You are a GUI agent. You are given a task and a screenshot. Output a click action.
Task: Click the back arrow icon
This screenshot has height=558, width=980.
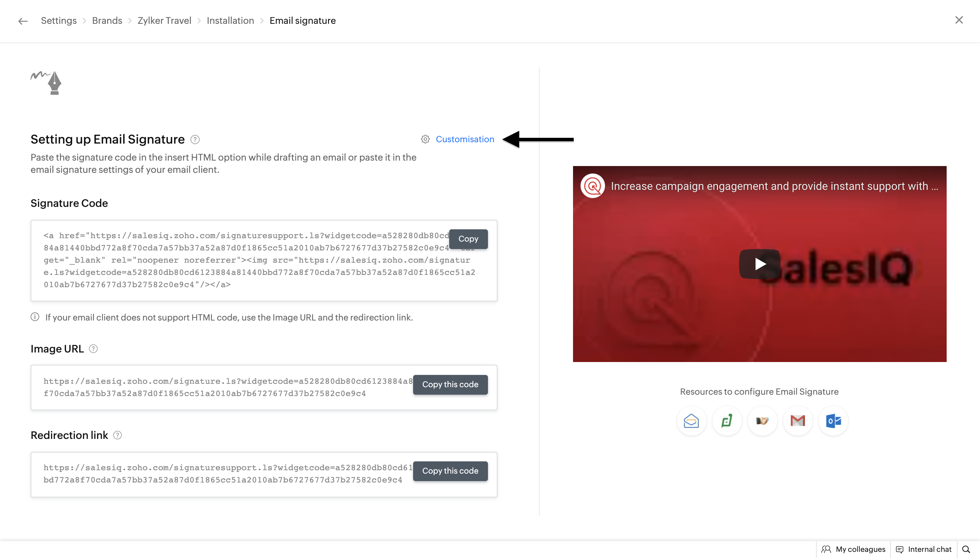pos(23,21)
